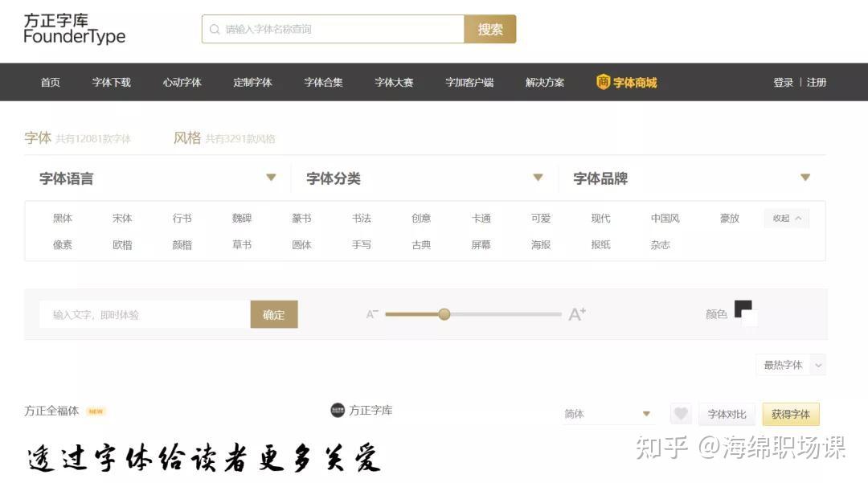Viewport: 868px width, 483px height.
Task: Filter by 欧楷 style
Action: (x=122, y=244)
